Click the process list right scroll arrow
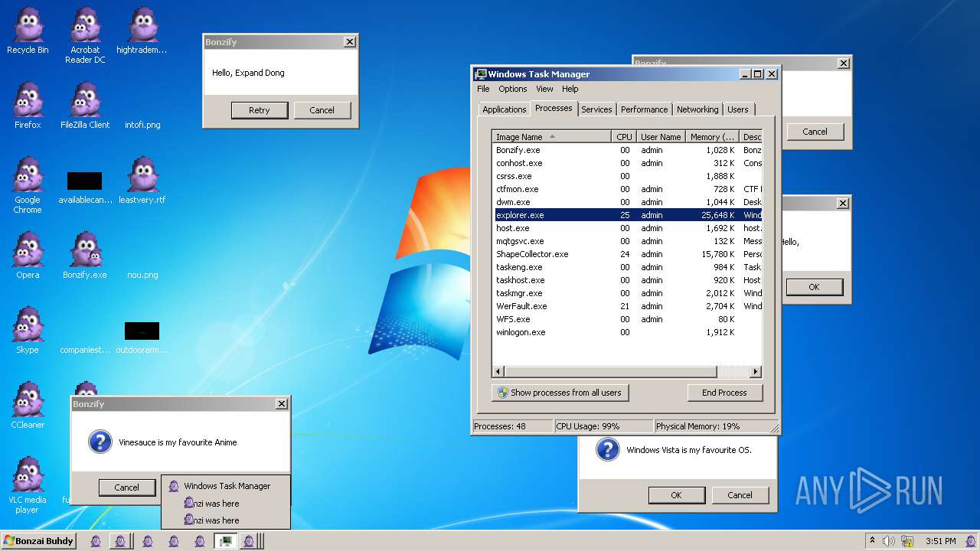The height and width of the screenshot is (551, 980). tap(756, 372)
